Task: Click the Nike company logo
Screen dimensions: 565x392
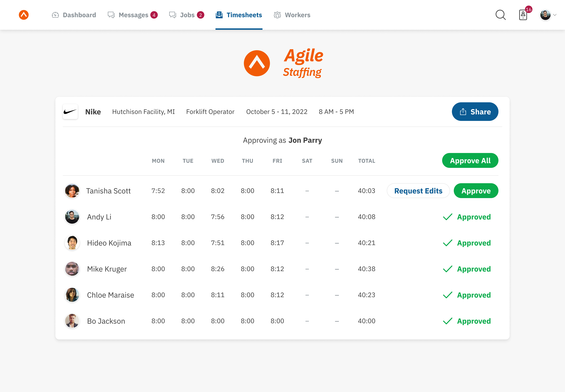Action: [x=70, y=112]
